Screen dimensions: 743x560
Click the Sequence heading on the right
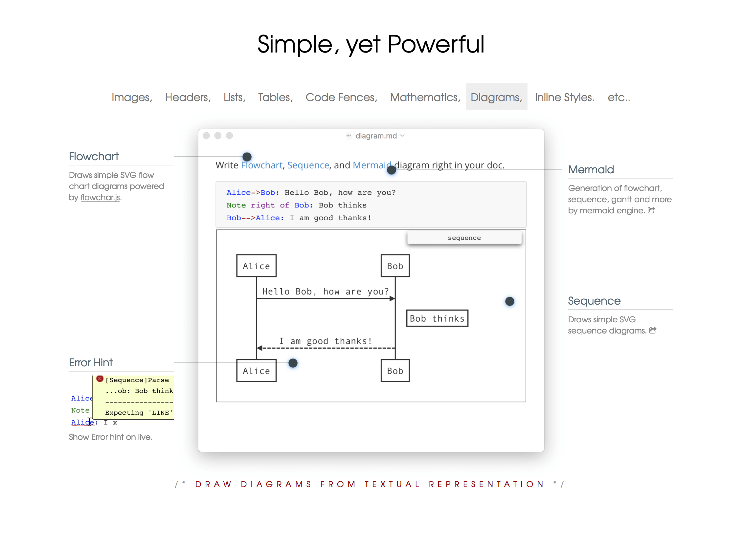click(594, 301)
